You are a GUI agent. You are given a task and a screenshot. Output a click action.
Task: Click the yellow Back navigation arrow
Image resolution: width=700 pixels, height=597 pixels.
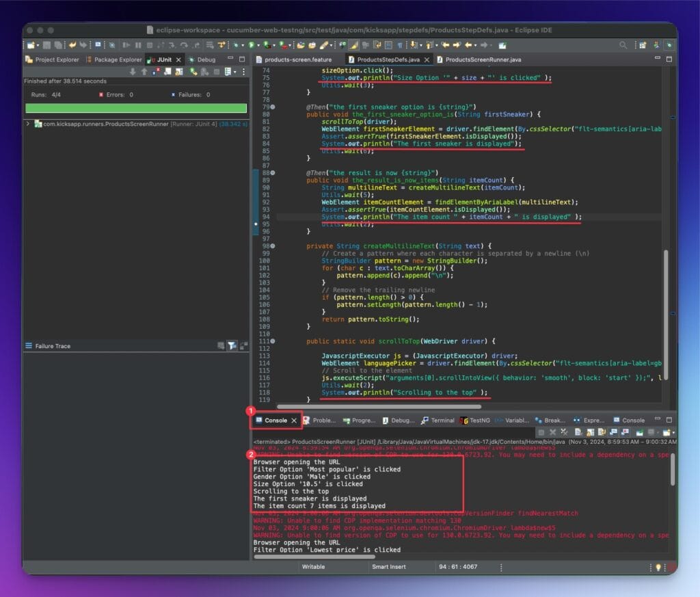coord(468,45)
